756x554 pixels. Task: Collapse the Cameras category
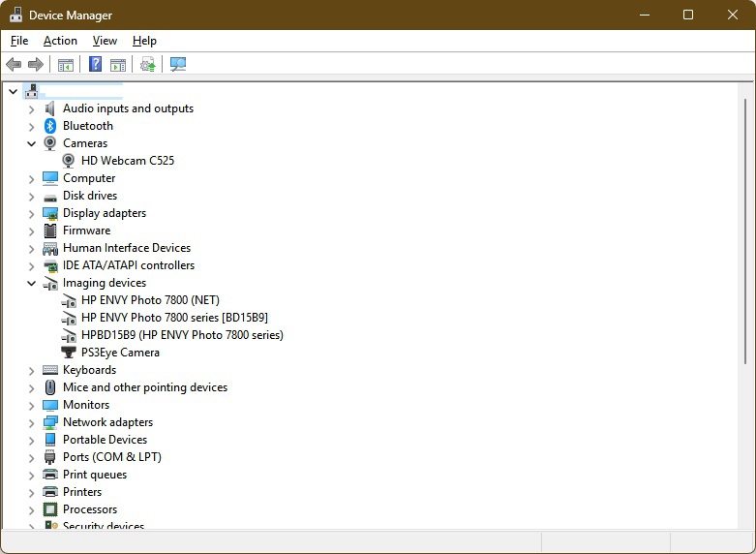click(x=31, y=143)
